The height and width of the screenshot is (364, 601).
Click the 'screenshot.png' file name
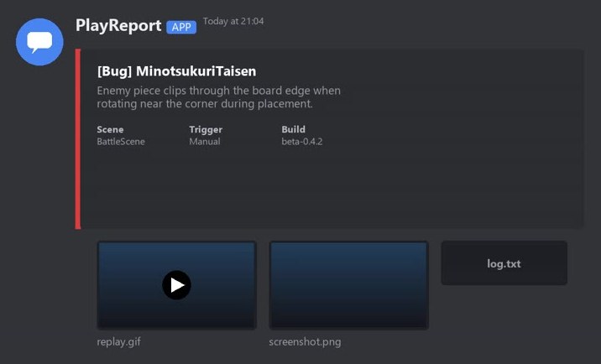click(305, 342)
